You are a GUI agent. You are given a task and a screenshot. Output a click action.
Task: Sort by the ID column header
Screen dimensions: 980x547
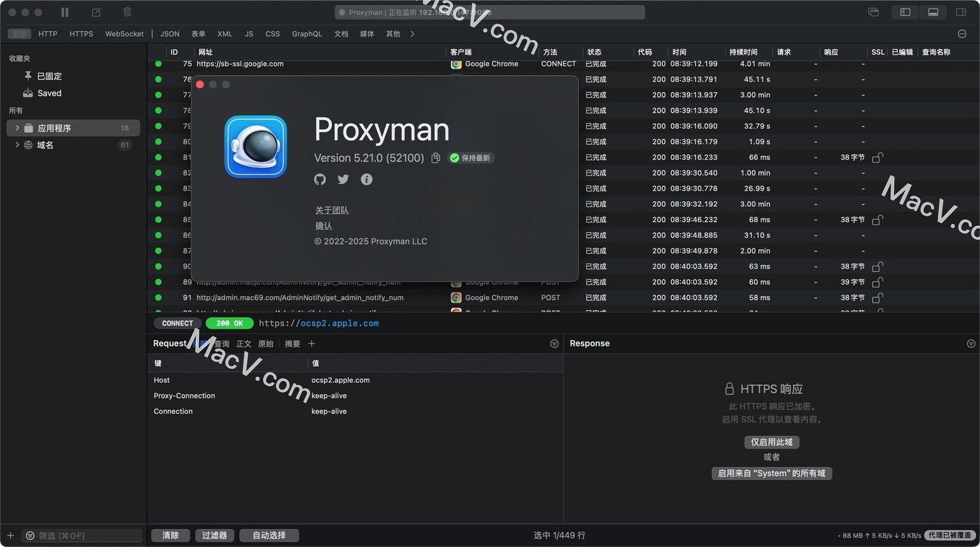[174, 52]
